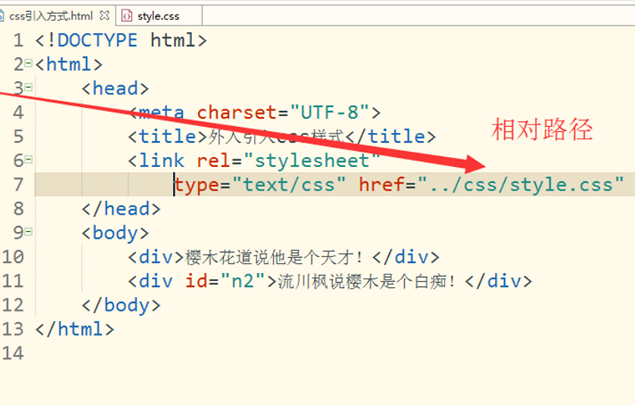Place cursor in the DOCTYPE html declaration
The height and width of the screenshot is (405, 635).
point(121,40)
